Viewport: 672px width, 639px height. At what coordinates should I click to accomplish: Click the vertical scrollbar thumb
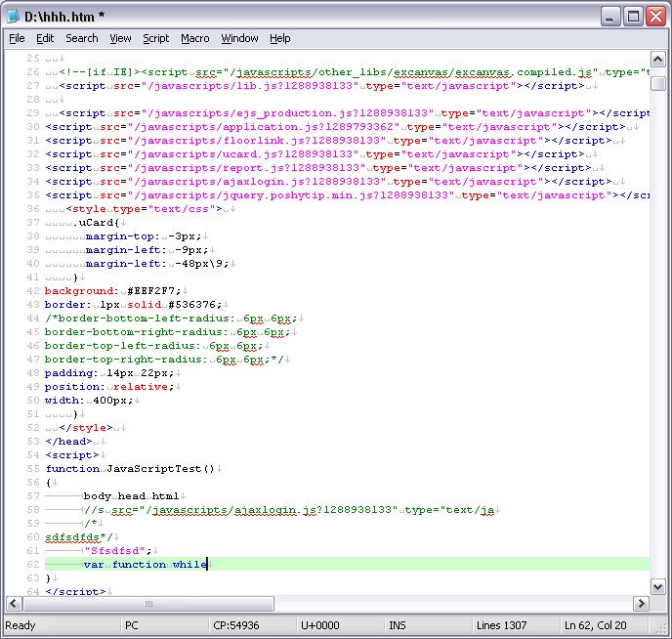(658, 83)
